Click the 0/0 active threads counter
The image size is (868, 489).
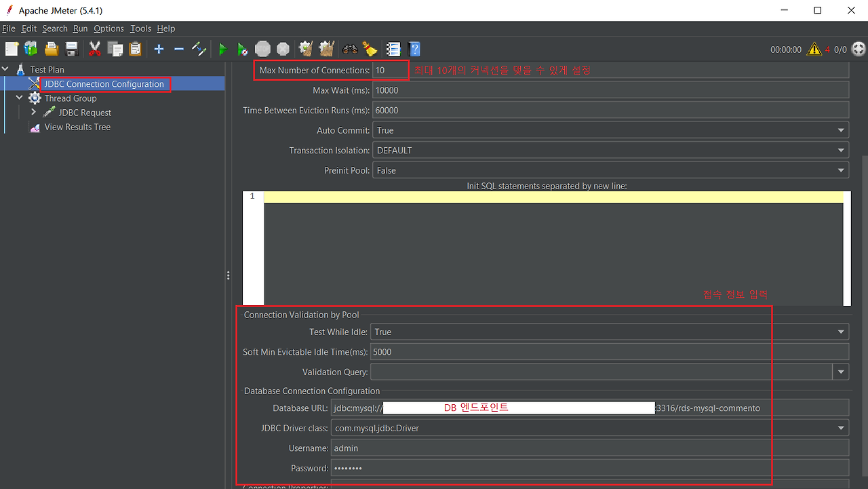tap(840, 50)
